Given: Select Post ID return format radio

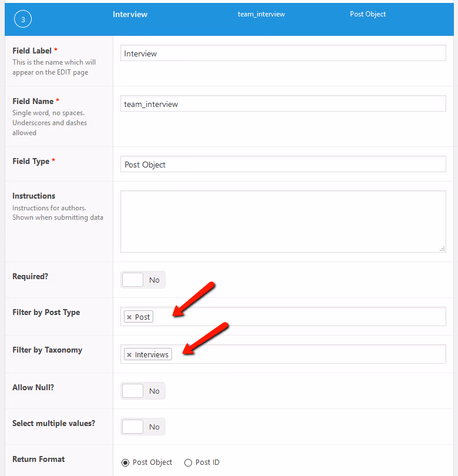Looking at the screenshot, I should tap(188, 462).
